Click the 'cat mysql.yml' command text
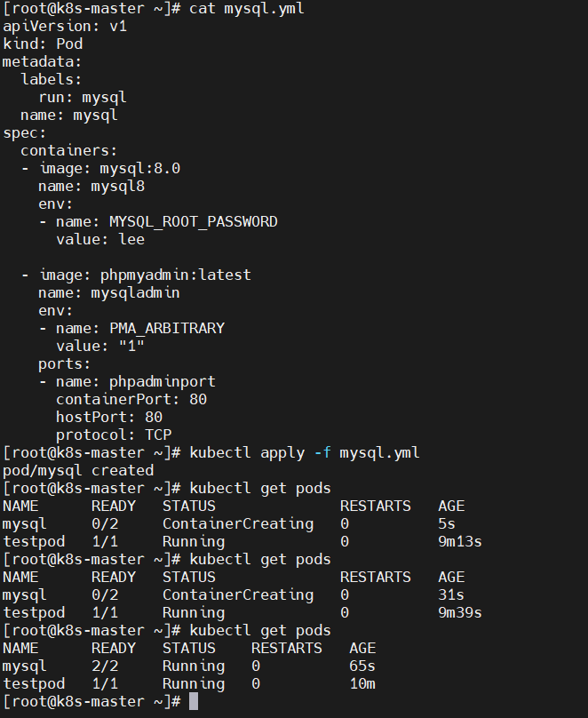The height and width of the screenshot is (718, 588). [x=247, y=9]
